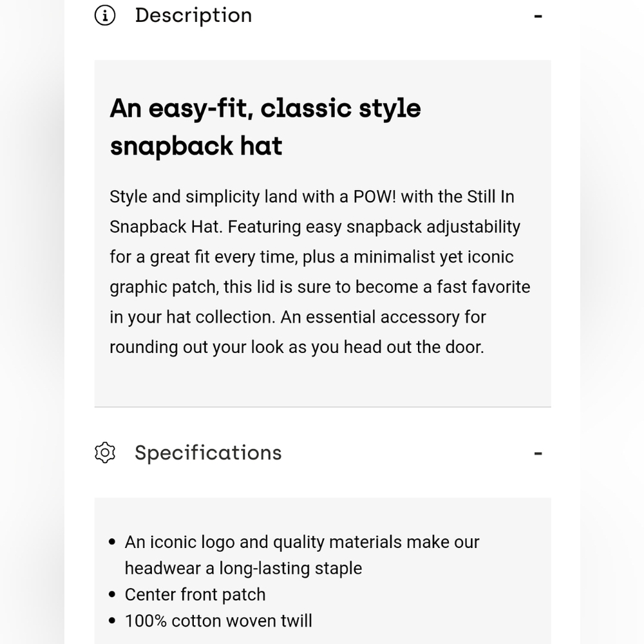Click the bullet dot before "An iconic logo"
This screenshot has width=644, height=644.
[113, 543]
